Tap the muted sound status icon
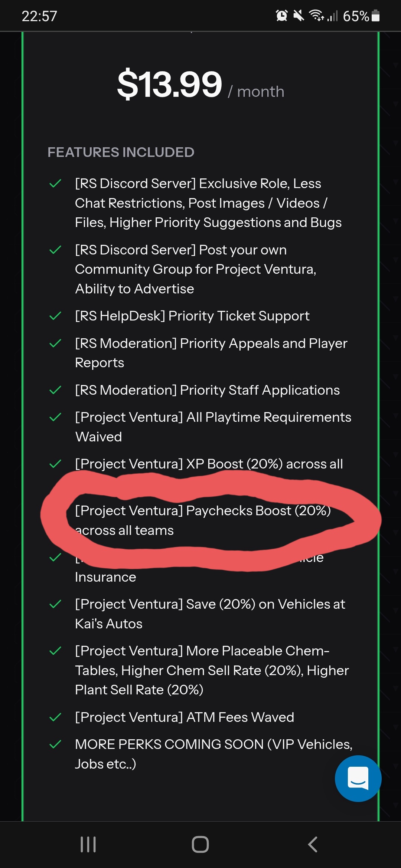Image resolution: width=401 pixels, height=868 pixels. point(299,16)
